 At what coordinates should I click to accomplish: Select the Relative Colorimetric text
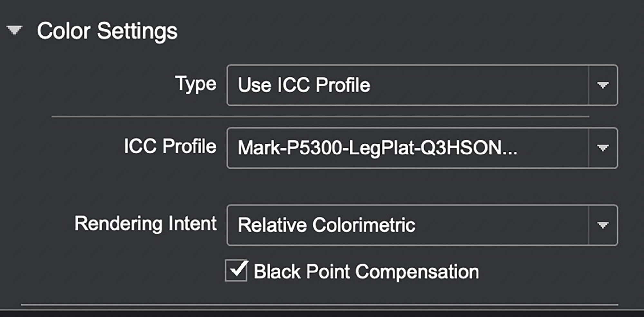coord(327,225)
